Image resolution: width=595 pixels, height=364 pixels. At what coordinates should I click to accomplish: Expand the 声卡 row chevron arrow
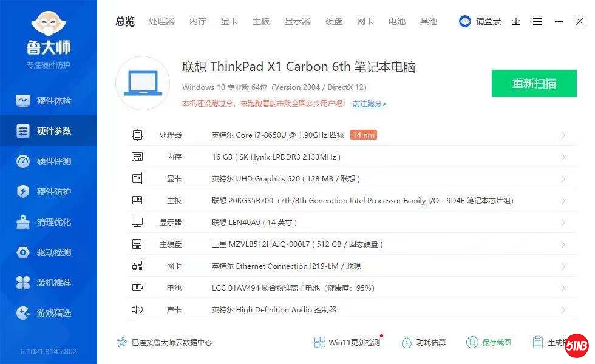(x=563, y=310)
